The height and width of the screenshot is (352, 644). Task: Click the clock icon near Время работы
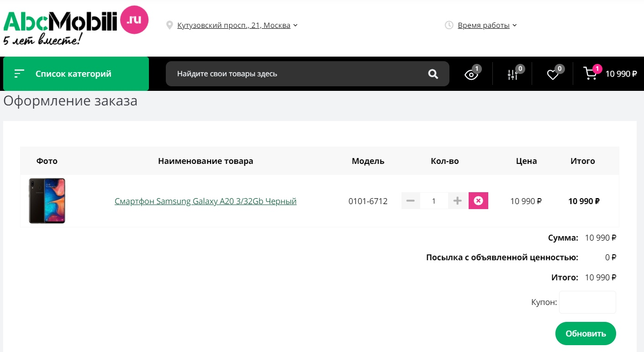pos(449,25)
